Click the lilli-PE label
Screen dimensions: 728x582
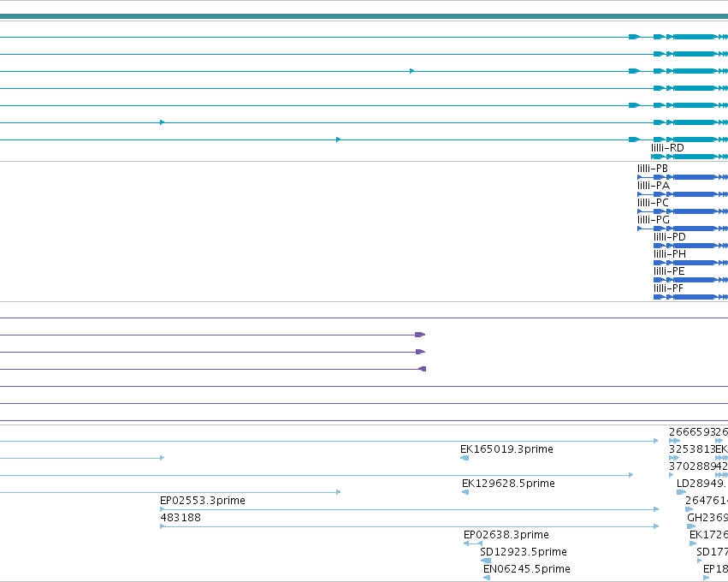tap(669, 271)
